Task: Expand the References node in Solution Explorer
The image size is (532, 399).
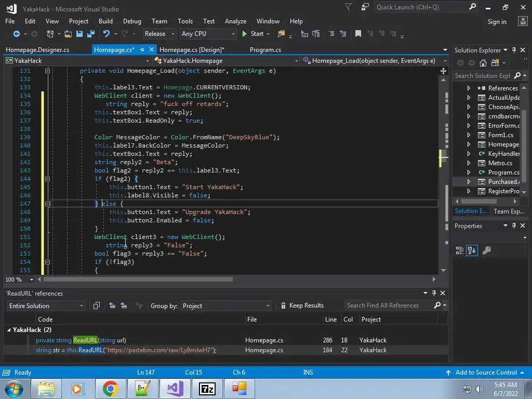Action: [x=469, y=88]
